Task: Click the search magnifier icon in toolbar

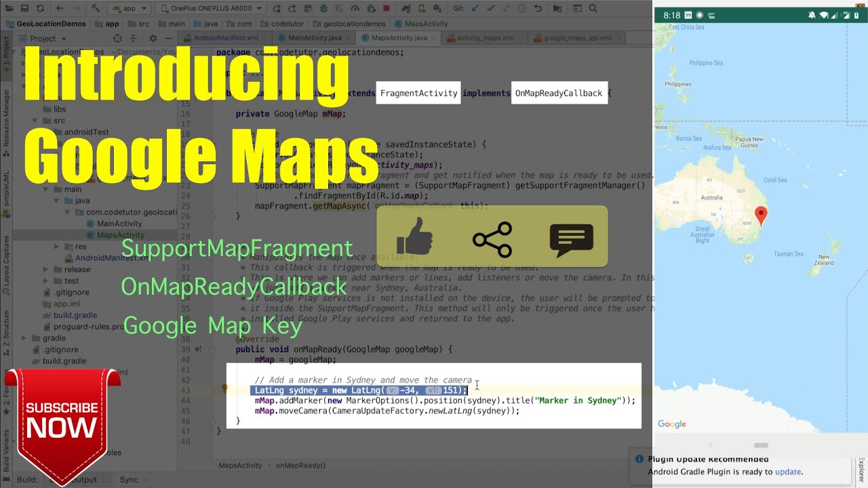Action: pos(593,9)
